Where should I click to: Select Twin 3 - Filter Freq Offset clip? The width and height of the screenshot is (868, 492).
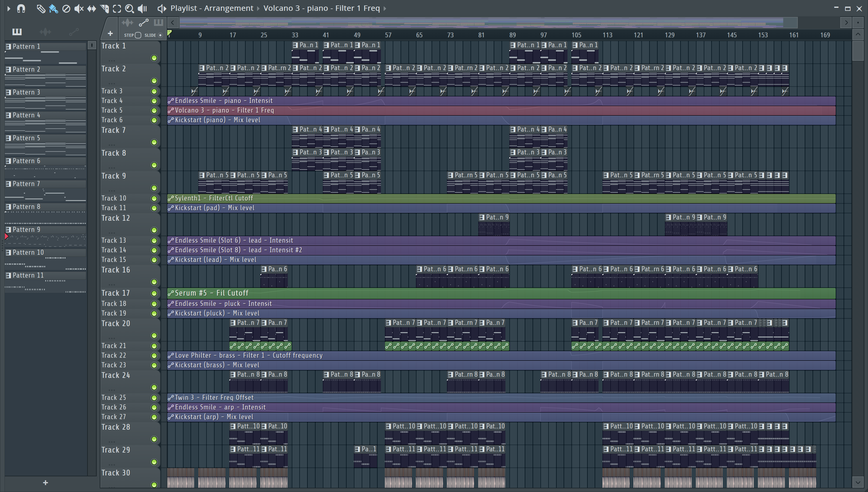click(502, 398)
